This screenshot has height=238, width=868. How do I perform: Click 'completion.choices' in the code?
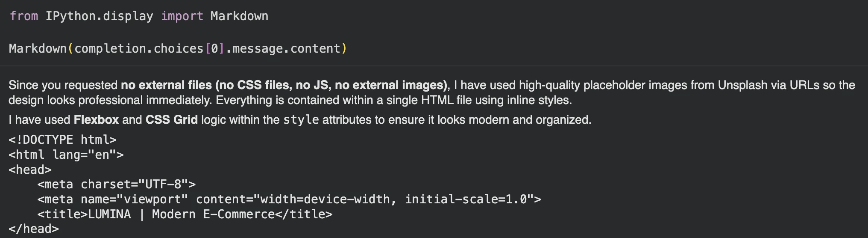pyautogui.click(x=139, y=49)
